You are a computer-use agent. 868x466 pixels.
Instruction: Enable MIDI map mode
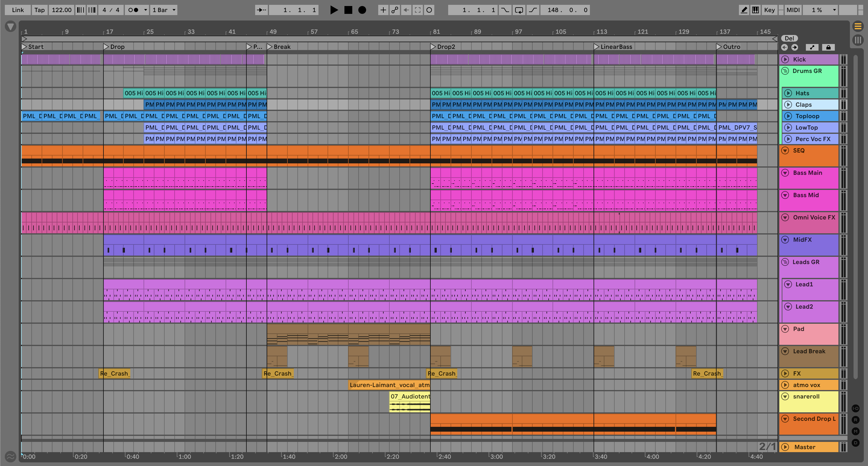pyautogui.click(x=793, y=10)
